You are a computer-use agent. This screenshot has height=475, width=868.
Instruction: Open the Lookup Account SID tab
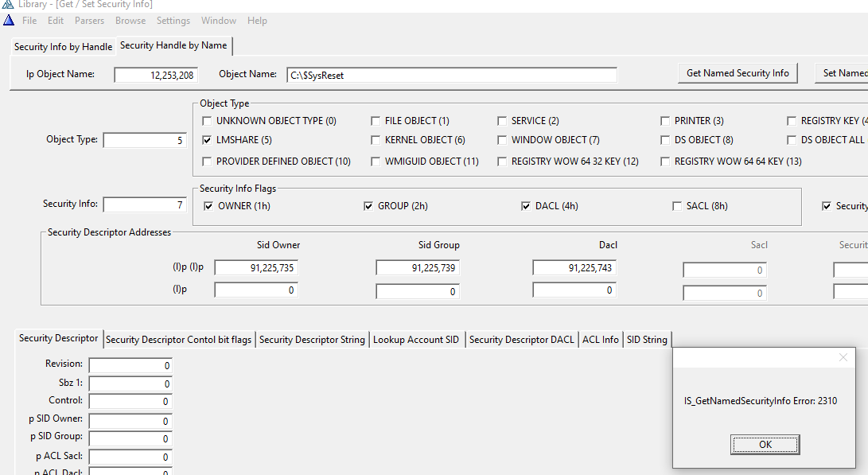[417, 340]
